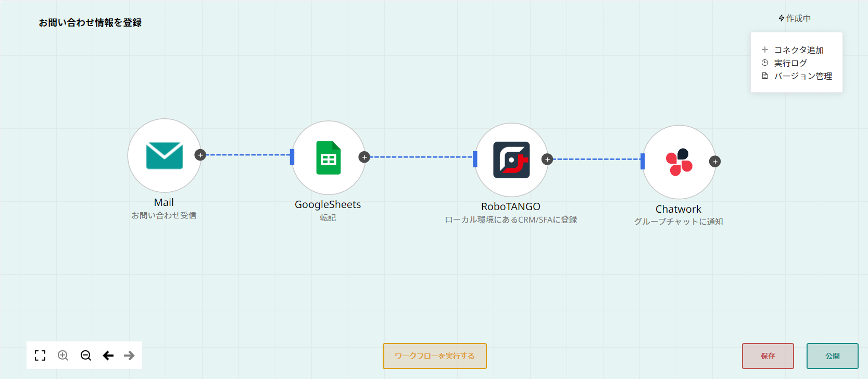
Task: Select dashed connection between GoogleSheets and RoboTANGO
Action: [421, 157]
